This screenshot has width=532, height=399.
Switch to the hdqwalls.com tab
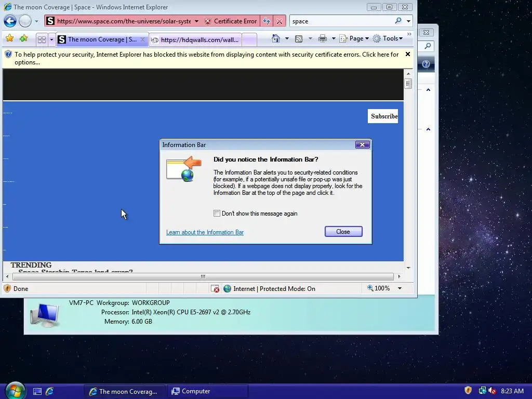coord(195,39)
